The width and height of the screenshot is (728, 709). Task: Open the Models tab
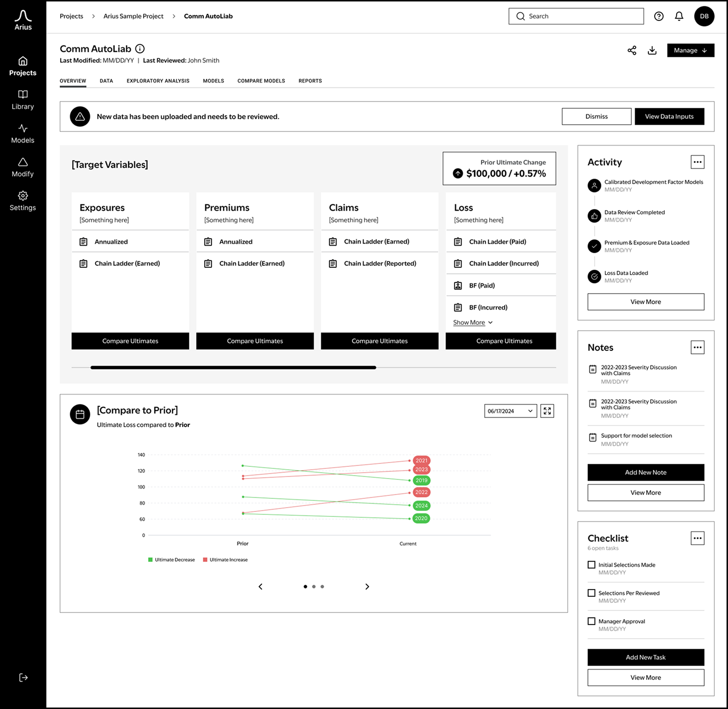(x=214, y=81)
